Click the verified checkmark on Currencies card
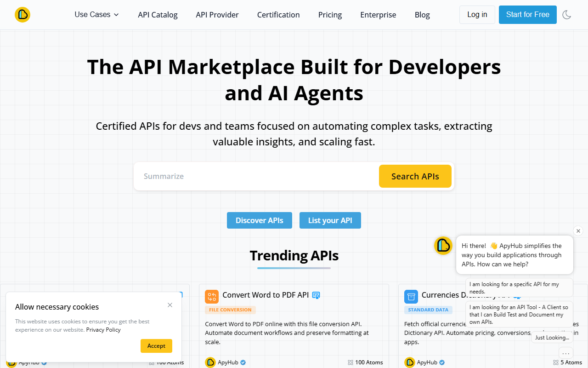This screenshot has height=368, width=588. click(442, 362)
